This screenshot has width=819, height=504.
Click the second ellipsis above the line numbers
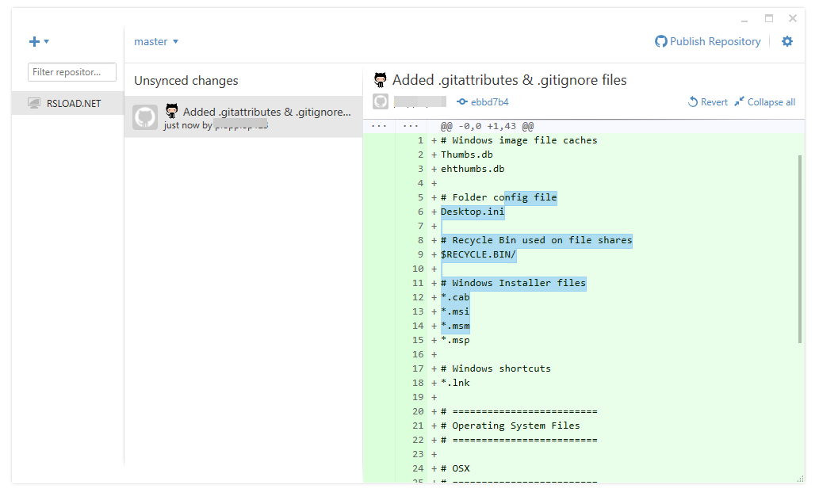pyautogui.click(x=410, y=125)
